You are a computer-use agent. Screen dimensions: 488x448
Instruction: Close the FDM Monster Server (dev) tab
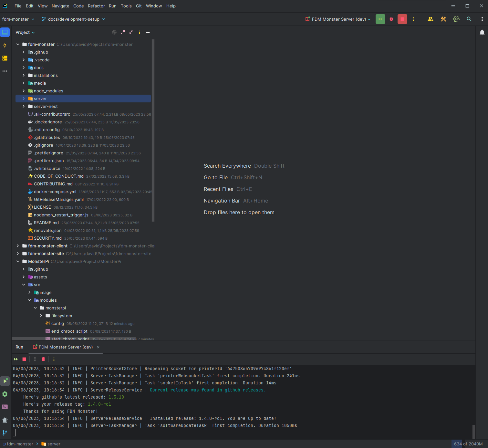point(98,347)
